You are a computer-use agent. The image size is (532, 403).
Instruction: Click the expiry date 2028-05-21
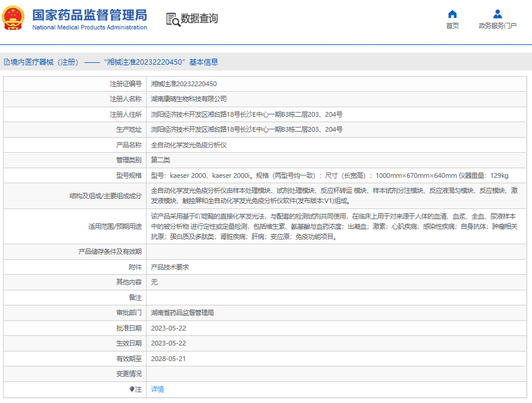click(168, 359)
